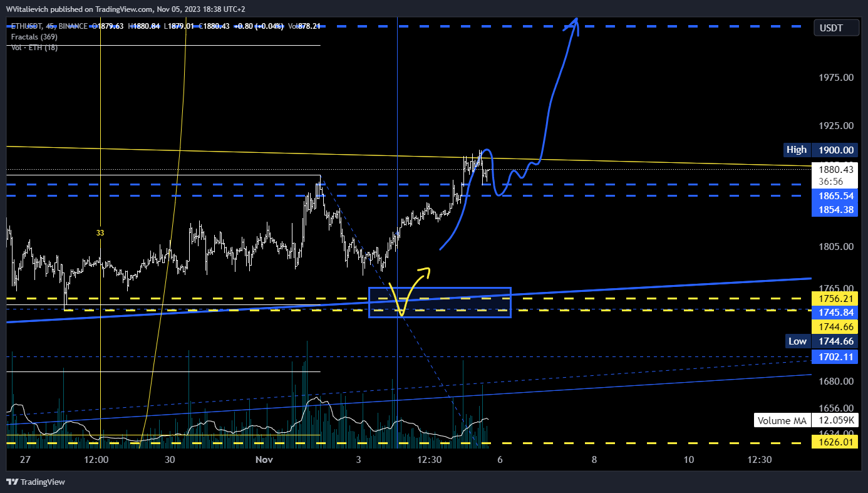Click the 1626.01 yellow price label
The height and width of the screenshot is (493, 868).
[835, 442]
